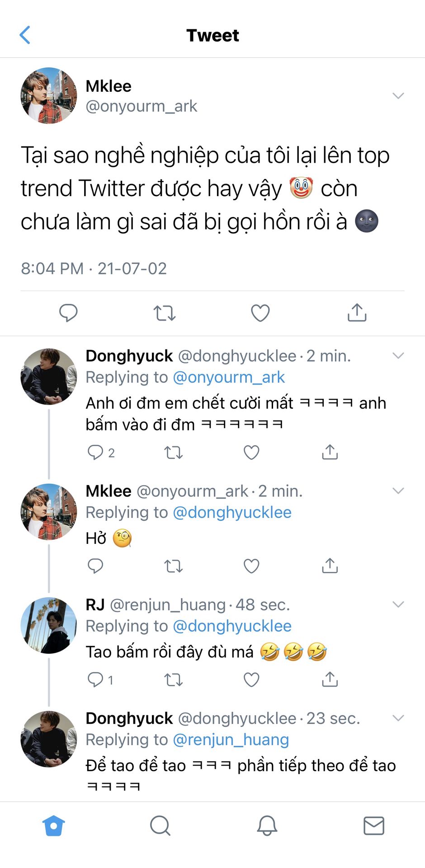Retweet Mklee's main tweet
425x868 pixels.
[164, 313]
